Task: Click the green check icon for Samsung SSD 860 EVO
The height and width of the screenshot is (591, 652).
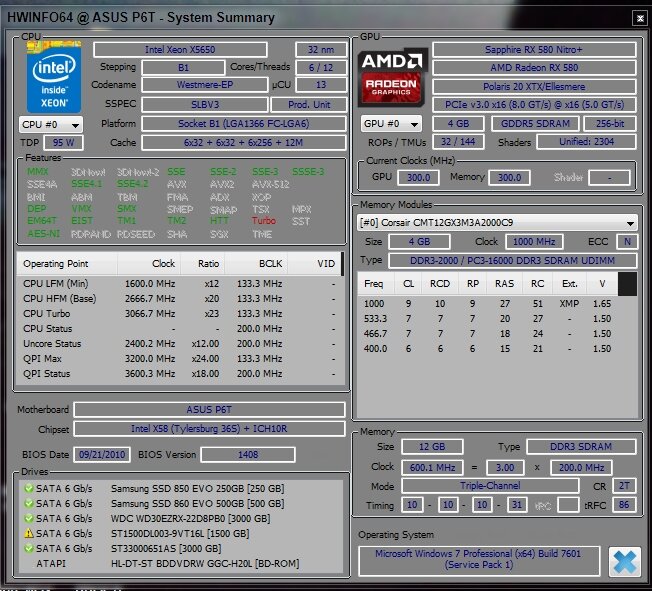Action: (x=29, y=503)
